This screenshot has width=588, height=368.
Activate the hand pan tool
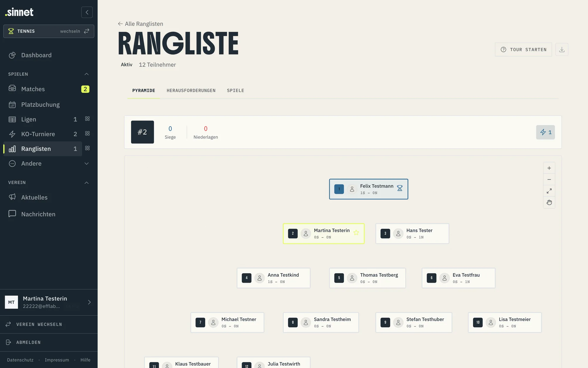549,203
